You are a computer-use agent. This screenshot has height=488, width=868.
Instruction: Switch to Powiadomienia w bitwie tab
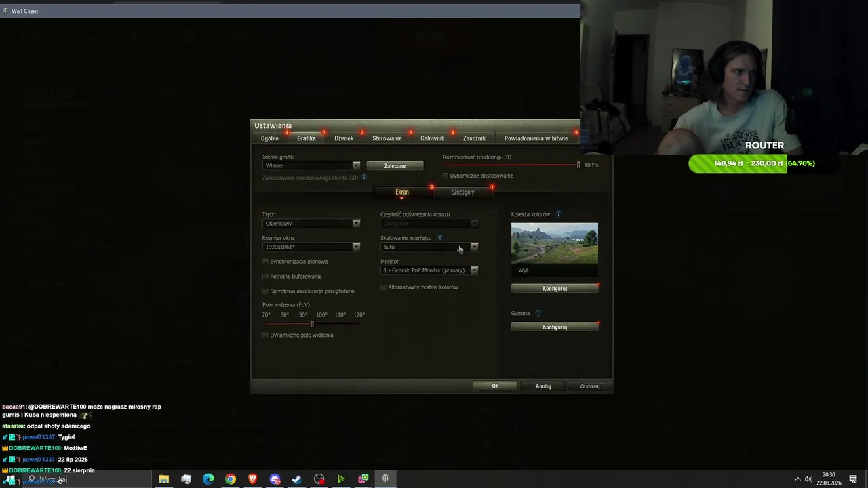click(536, 138)
